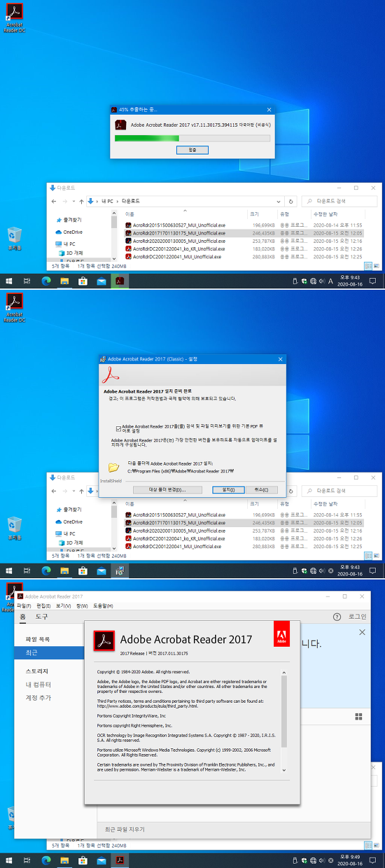Open notification center on the 9:49 taskbar
385x868 pixels.
point(373,860)
